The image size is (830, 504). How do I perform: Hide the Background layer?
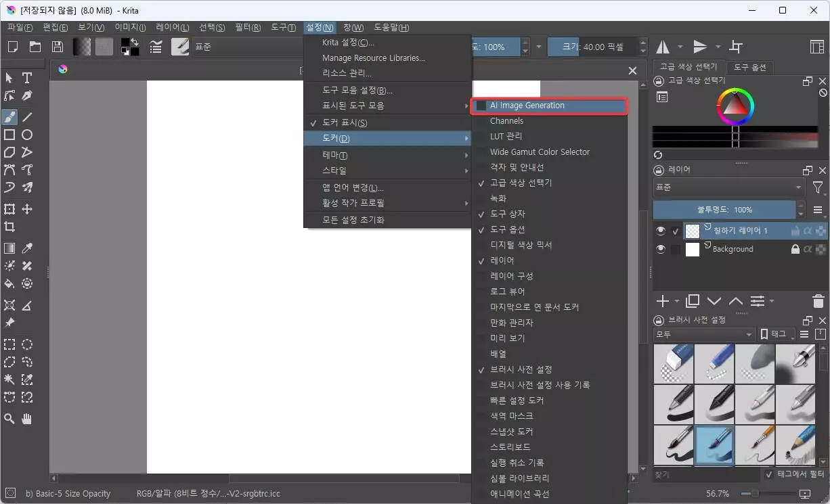tap(660, 249)
